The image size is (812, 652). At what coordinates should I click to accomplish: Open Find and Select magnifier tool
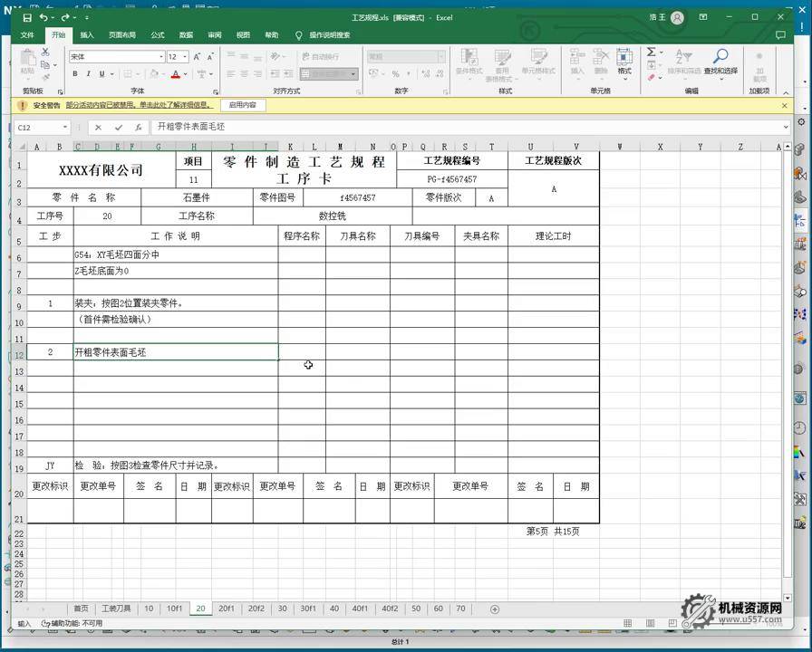(720, 60)
